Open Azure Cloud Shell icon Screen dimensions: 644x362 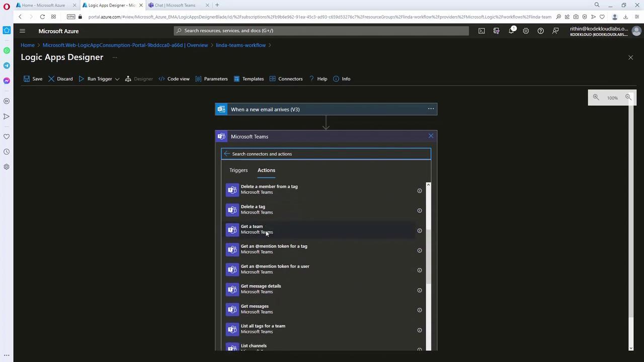(481, 31)
